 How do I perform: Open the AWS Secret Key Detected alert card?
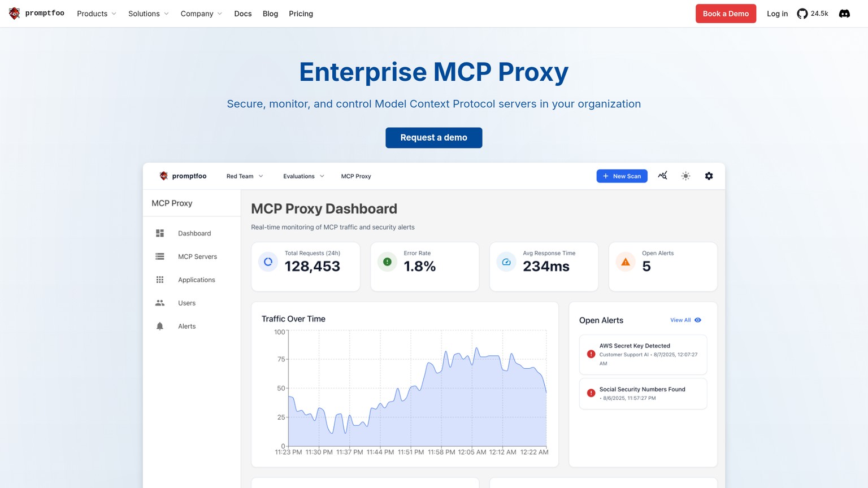[643, 354]
